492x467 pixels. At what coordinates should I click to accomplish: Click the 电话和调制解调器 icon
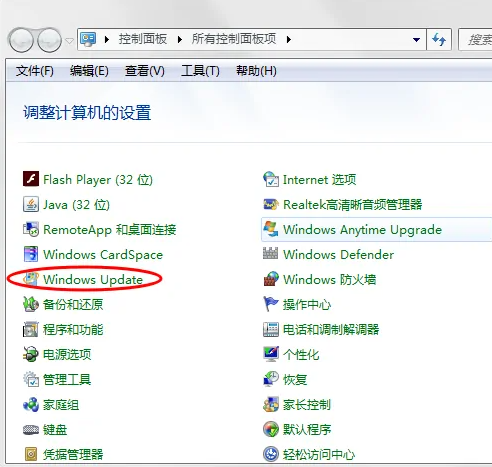point(271,329)
